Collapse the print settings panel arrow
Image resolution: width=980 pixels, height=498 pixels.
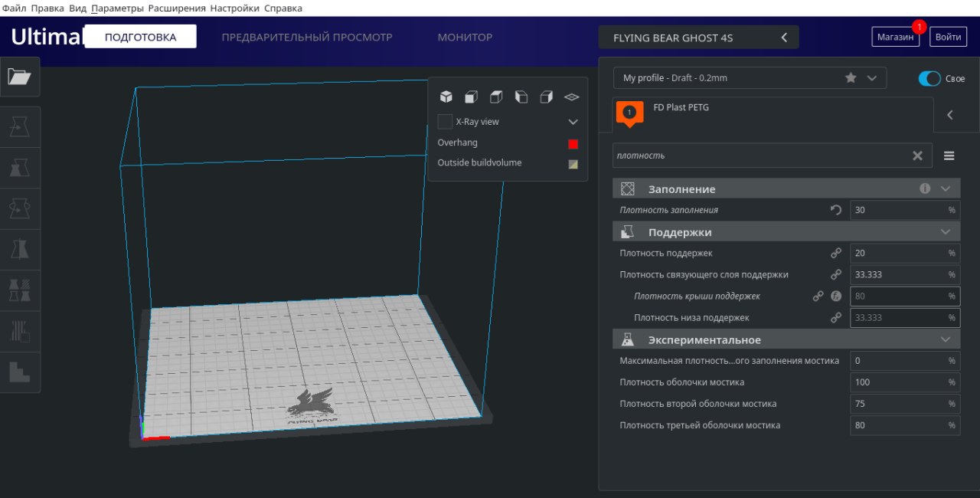point(950,115)
